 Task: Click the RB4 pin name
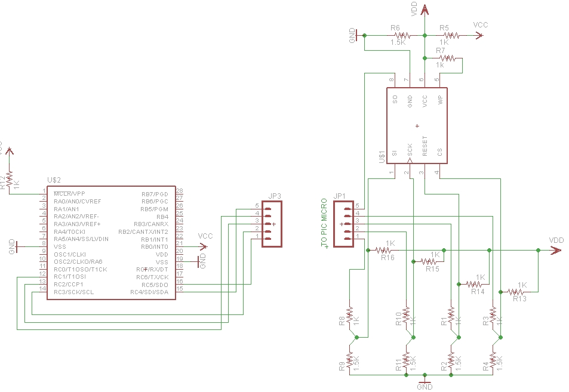(x=162, y=217)
